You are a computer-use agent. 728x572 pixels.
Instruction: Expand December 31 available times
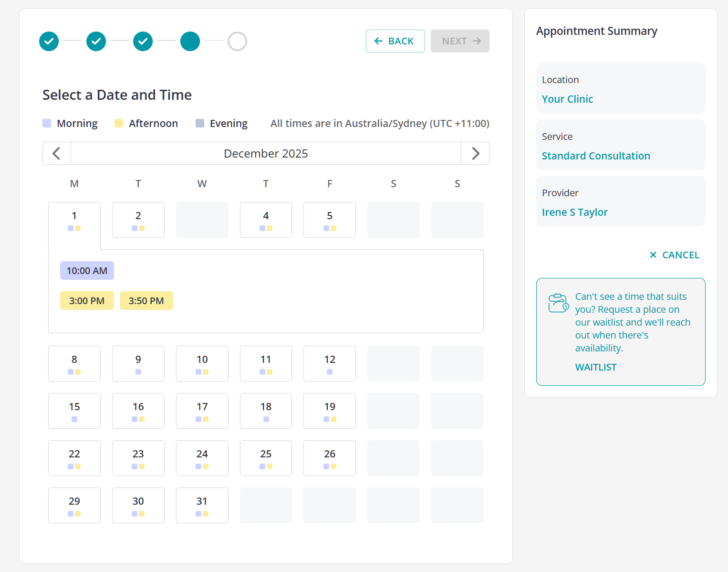click(x=202, y=505)
